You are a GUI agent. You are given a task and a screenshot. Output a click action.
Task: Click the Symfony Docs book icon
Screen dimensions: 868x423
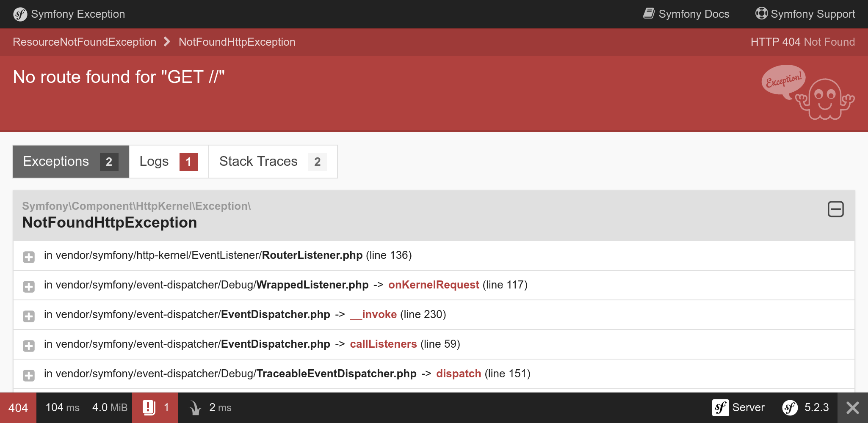(649, 13)
